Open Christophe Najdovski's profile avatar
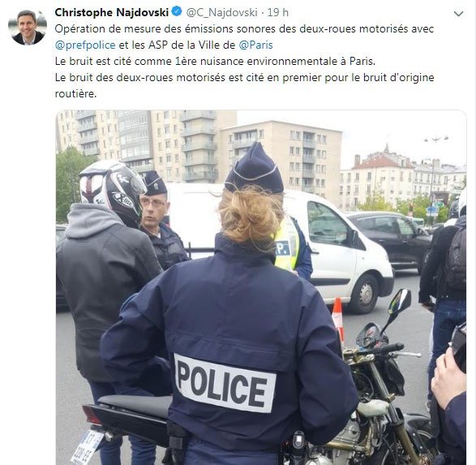The width and height of the screenshot is (476, 465). (x=28, y=27)
